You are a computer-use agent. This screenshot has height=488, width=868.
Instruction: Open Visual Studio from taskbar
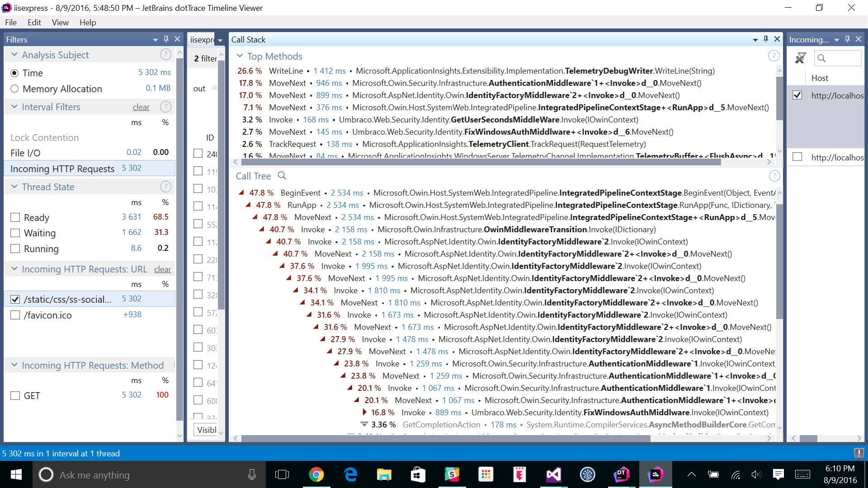(553, 474)
